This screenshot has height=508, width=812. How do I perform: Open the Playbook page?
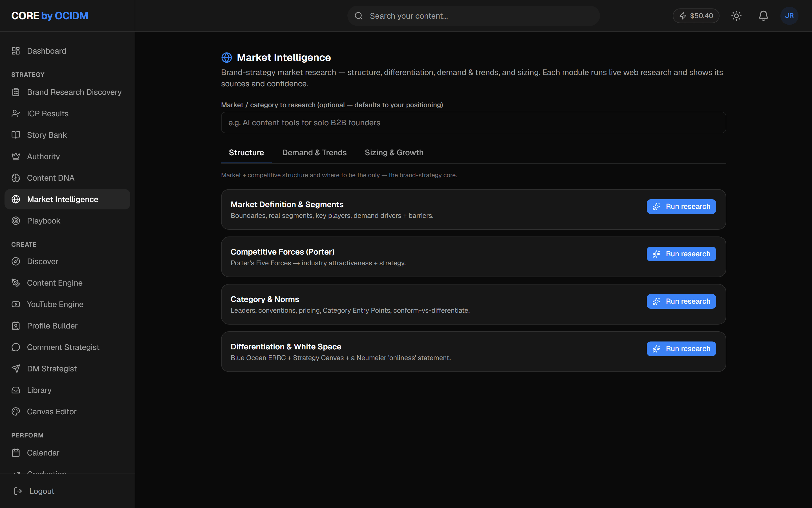[67, 221]
